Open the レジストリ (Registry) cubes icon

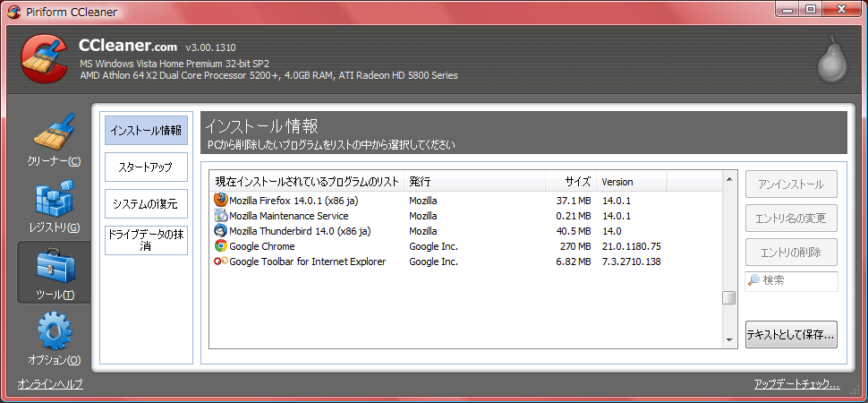pos(54,197)
